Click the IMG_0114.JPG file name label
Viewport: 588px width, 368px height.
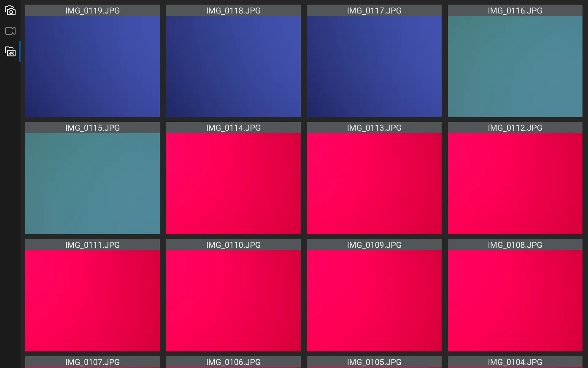click(x=233, y=128)
